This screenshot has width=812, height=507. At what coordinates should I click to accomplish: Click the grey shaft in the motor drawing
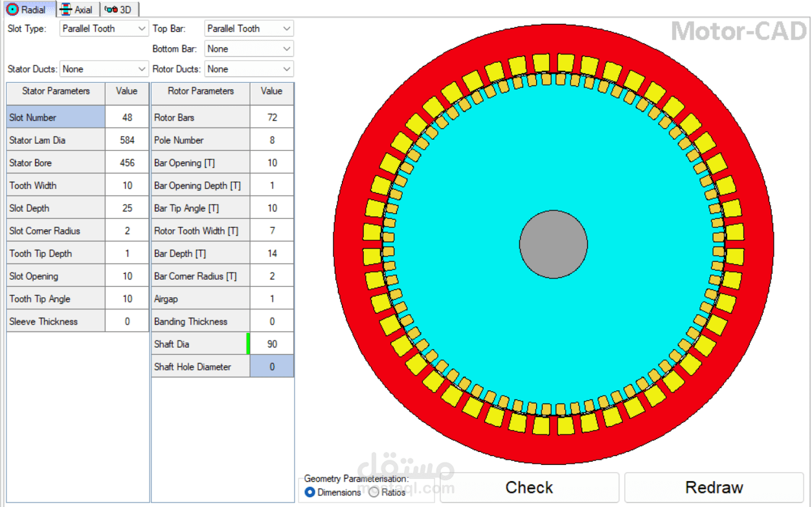click(554, 244)
